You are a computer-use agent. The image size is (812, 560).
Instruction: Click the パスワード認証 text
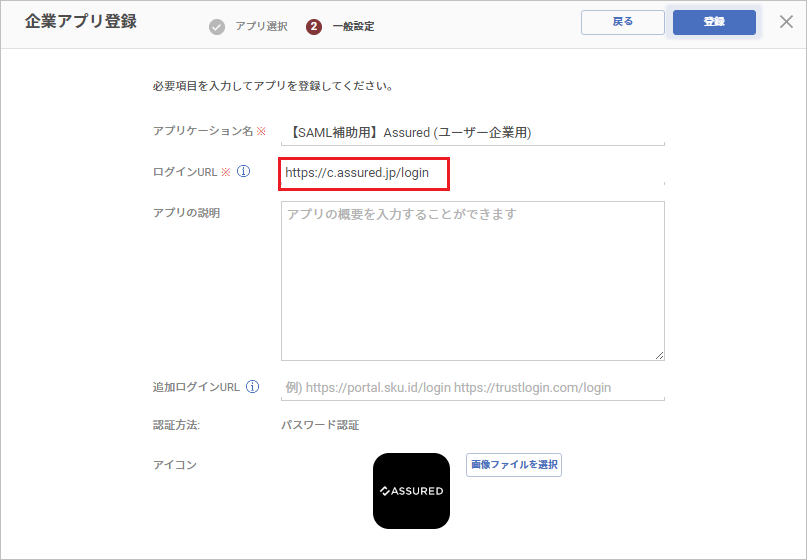tap(320, 425)
